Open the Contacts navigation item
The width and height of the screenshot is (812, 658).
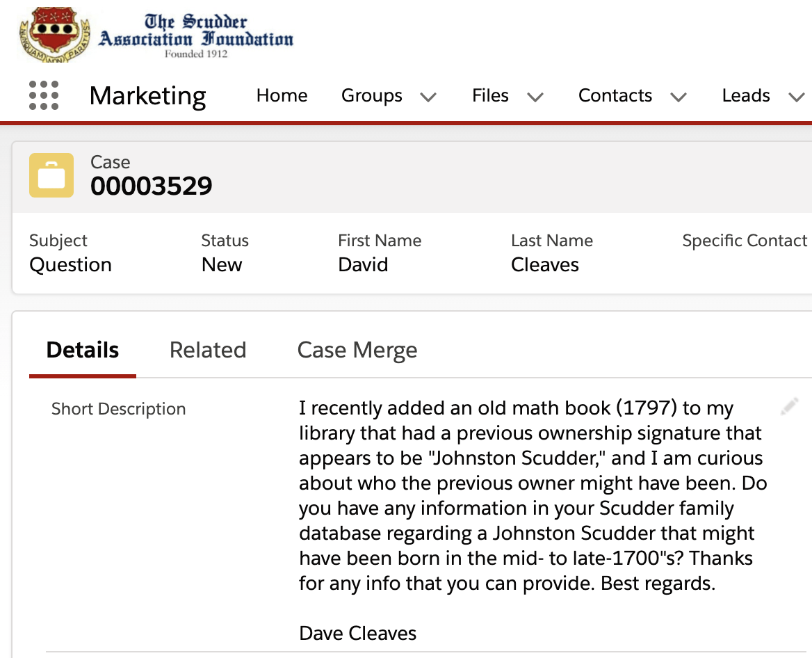click(x=615, y=95)
